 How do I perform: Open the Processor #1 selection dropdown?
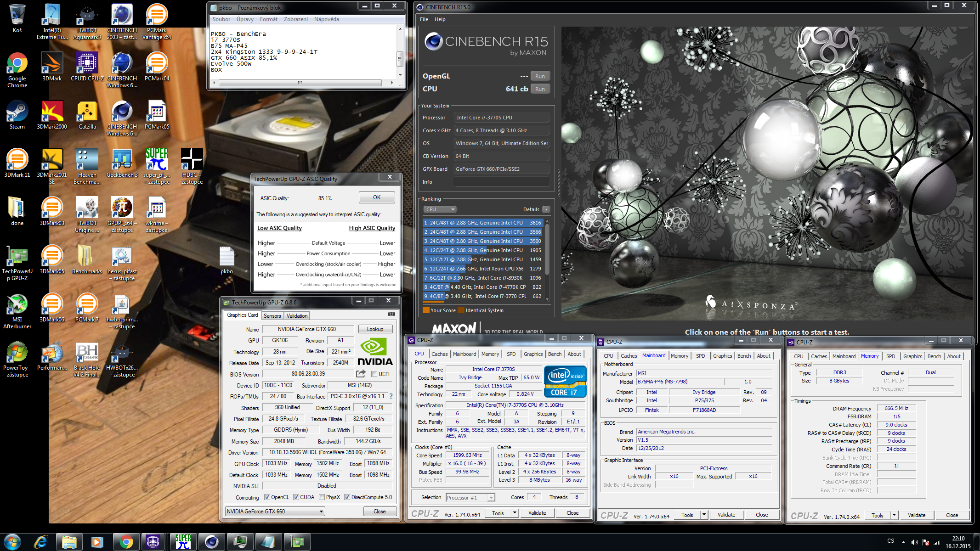click(470, 497)
